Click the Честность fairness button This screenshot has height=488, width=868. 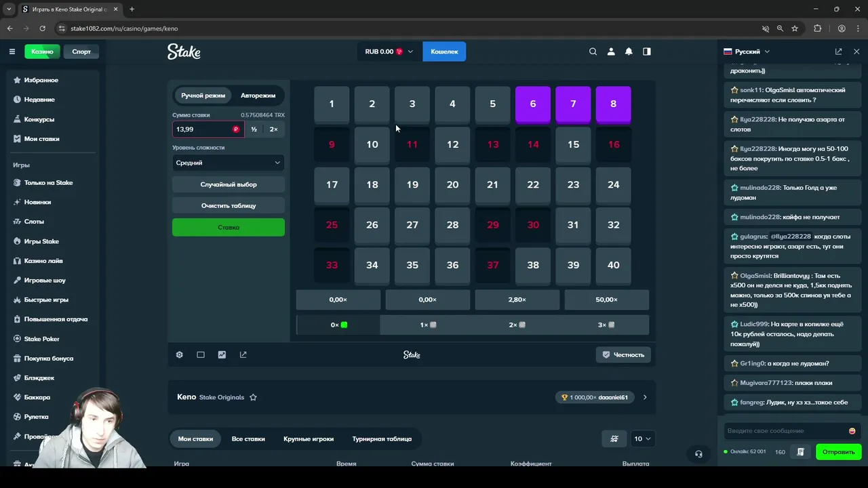[x=623, y=354]
